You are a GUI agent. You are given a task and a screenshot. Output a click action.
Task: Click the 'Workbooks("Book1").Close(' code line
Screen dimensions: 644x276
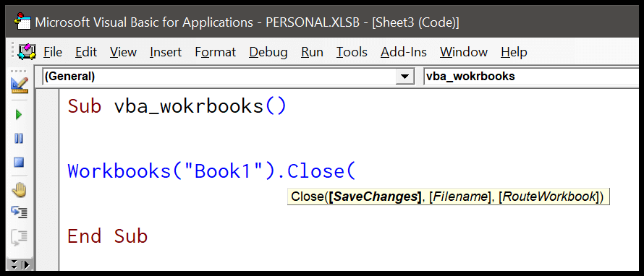pyautogui.click(x=211, y=171)
